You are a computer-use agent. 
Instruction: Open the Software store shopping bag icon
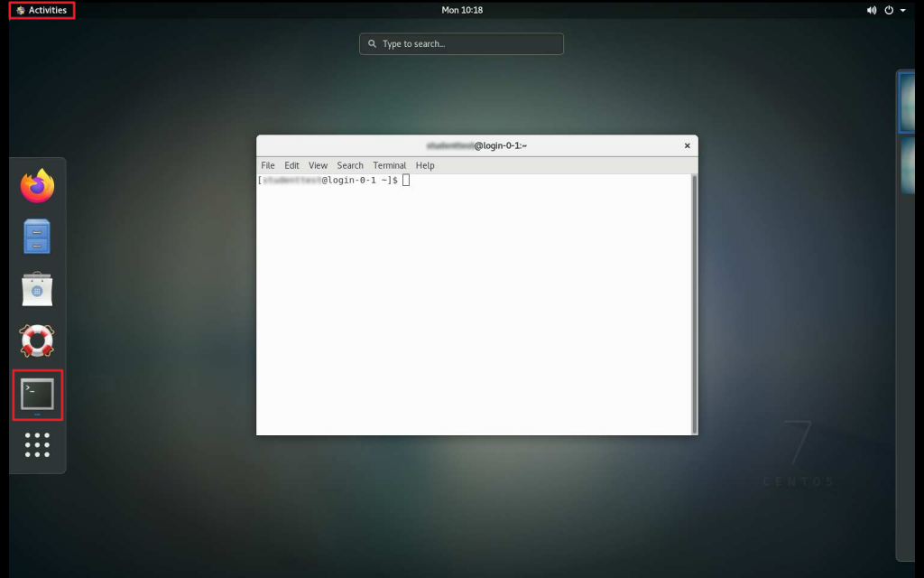point(37,289)
